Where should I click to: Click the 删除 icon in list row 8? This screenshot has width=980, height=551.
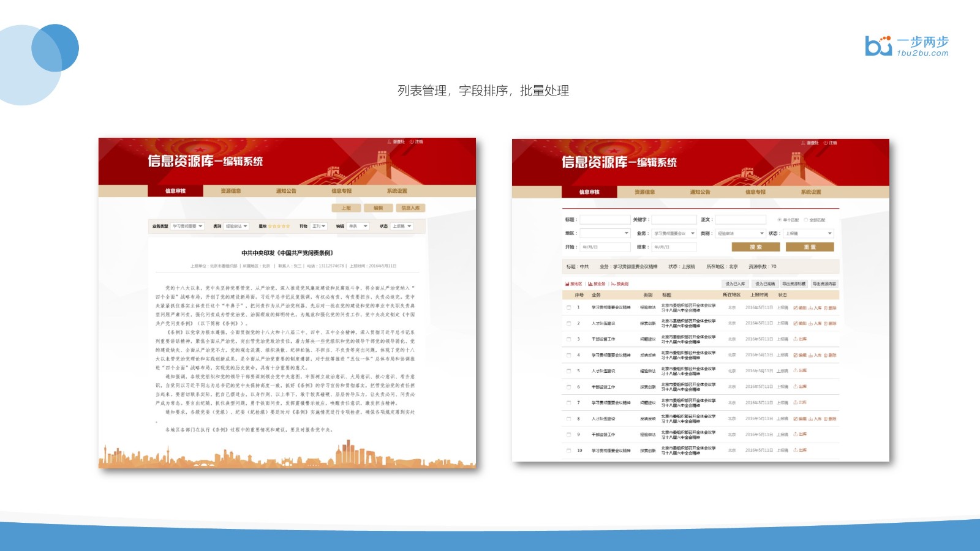(826, 419)
